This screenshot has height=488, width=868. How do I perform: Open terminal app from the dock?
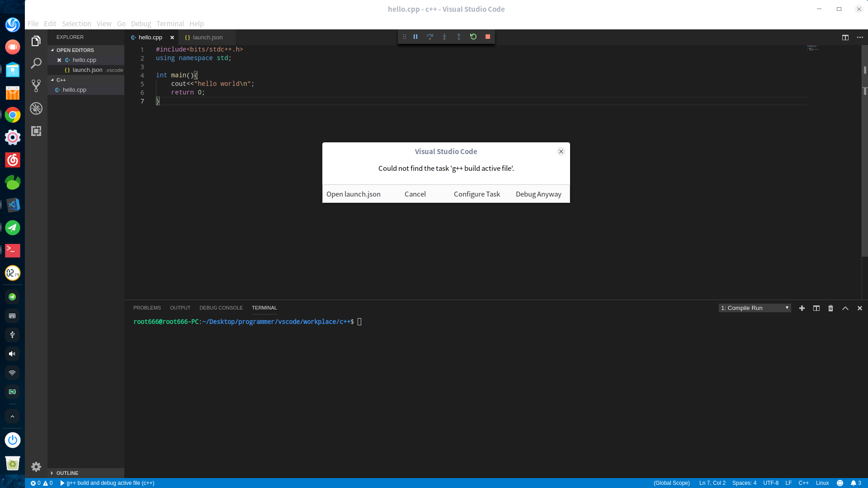13,250
